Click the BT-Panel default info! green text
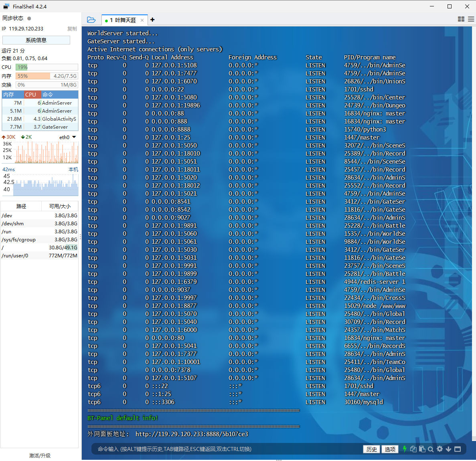476x461 pixels. point(123,418)
